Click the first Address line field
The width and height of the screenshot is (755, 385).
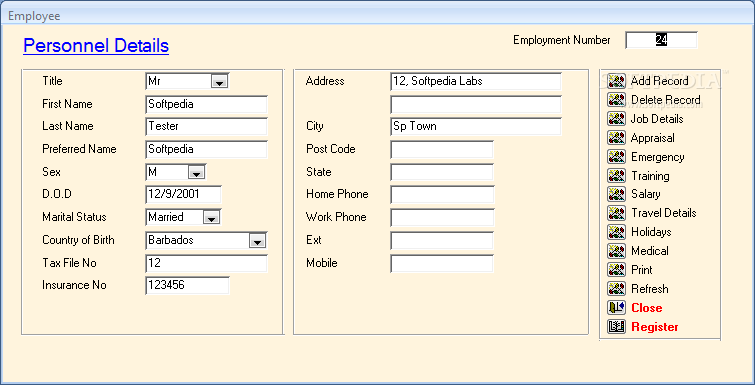click(x=476, y=81)
